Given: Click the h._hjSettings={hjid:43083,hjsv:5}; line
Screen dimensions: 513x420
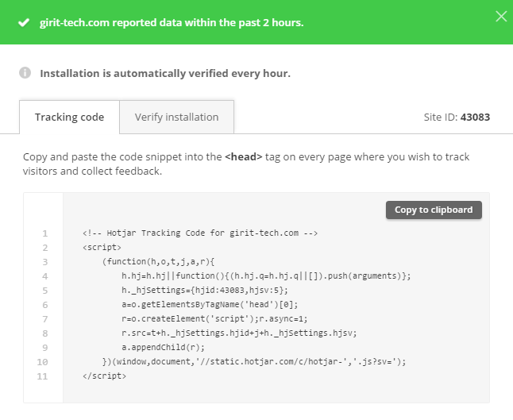Looking at the screenshot, I should (x=205, y=291).
